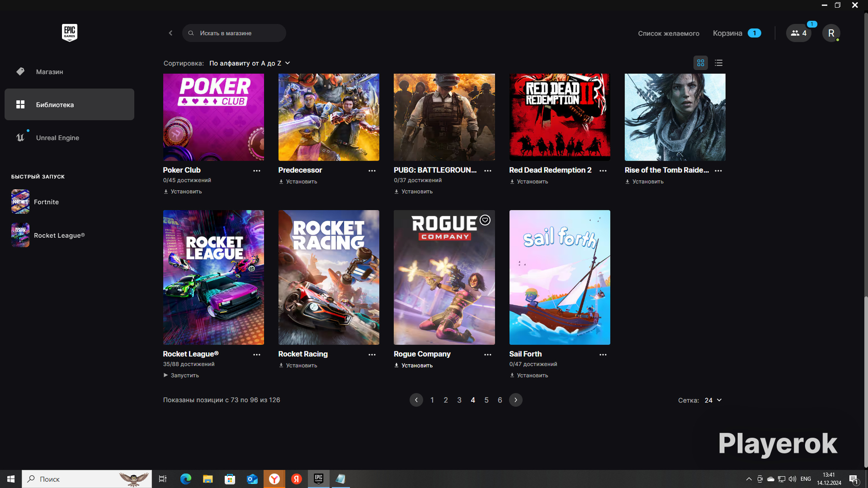Open File Explorer from taskbar
The width and height of the screenshot is (868, 488).
(x=208, y=479)
